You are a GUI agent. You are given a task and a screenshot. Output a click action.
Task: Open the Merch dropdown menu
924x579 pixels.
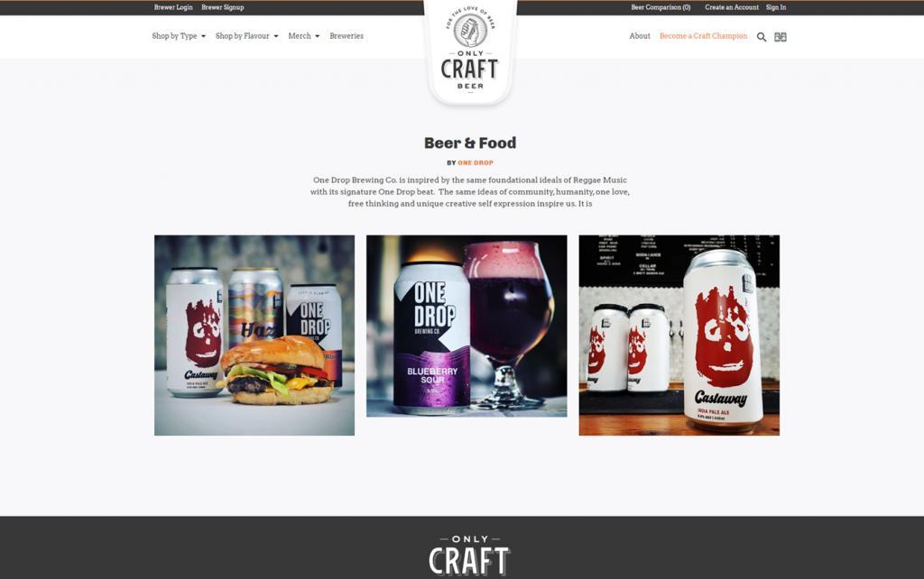click(x=304, y=36)
